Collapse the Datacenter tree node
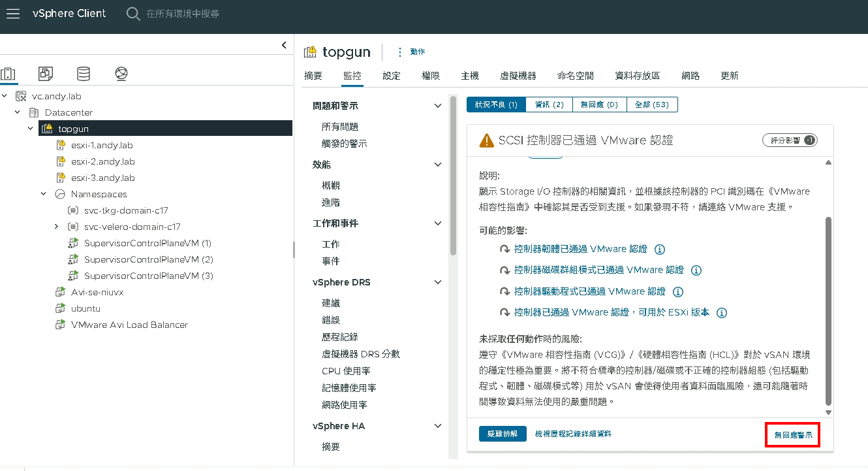 click(18, 112)
